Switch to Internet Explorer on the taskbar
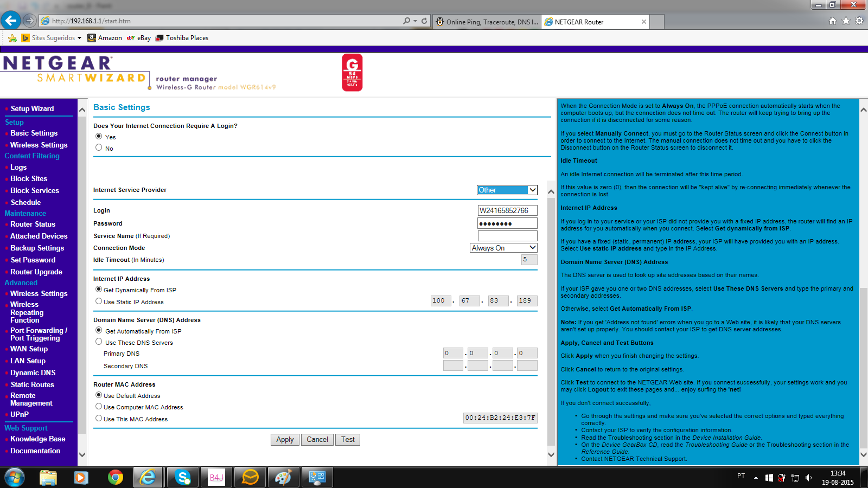 (x=148, y=477)
